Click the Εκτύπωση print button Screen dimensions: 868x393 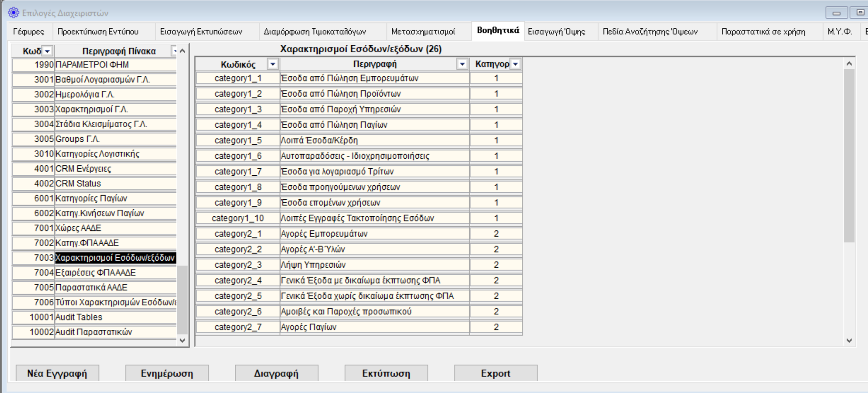(x=386, y=373)
